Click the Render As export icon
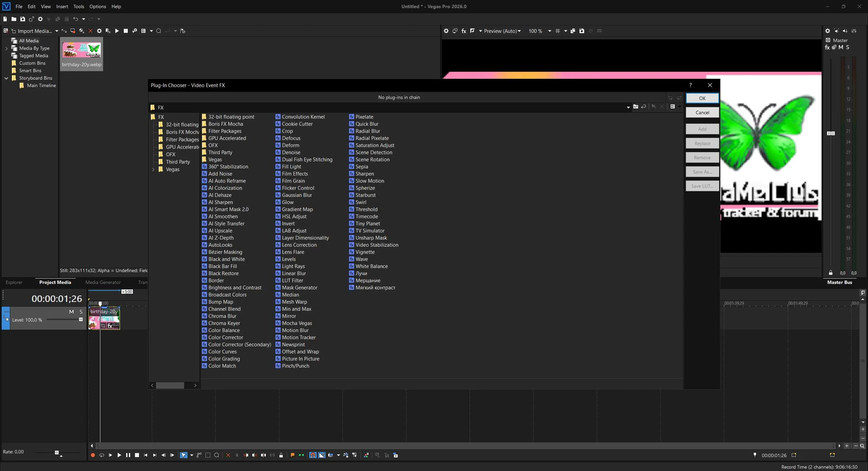 pyautogui.click(x=32, y=19)
